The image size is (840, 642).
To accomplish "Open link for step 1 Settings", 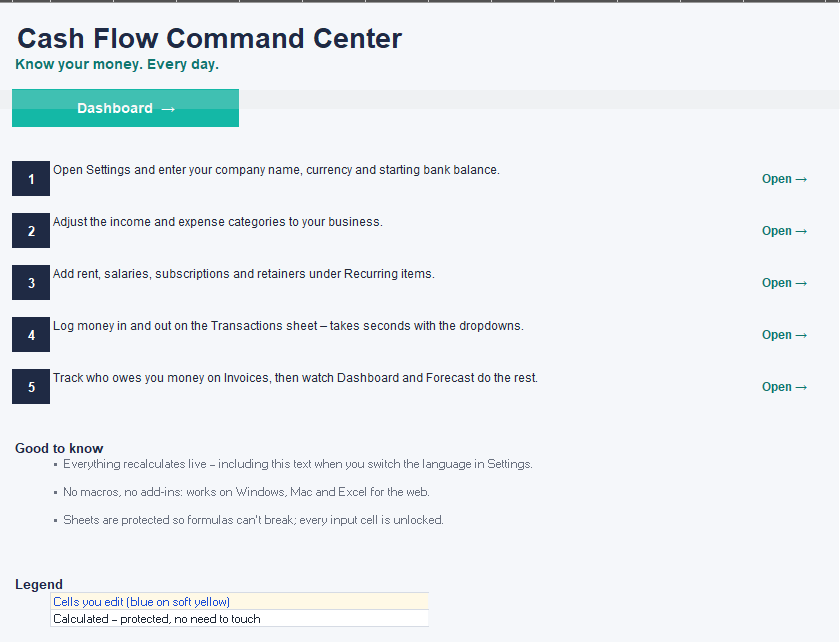I will point(784,179).
